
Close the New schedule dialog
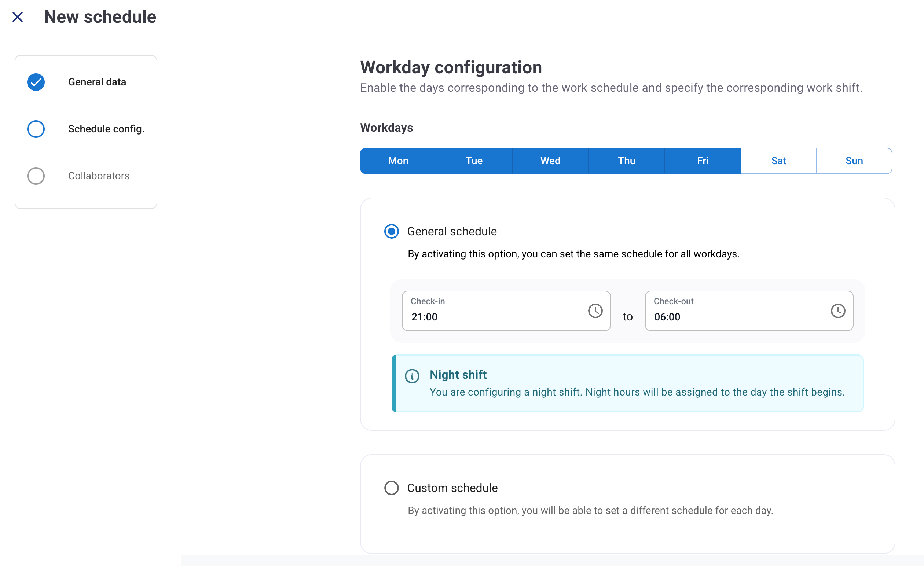click(x=18, y=17)
